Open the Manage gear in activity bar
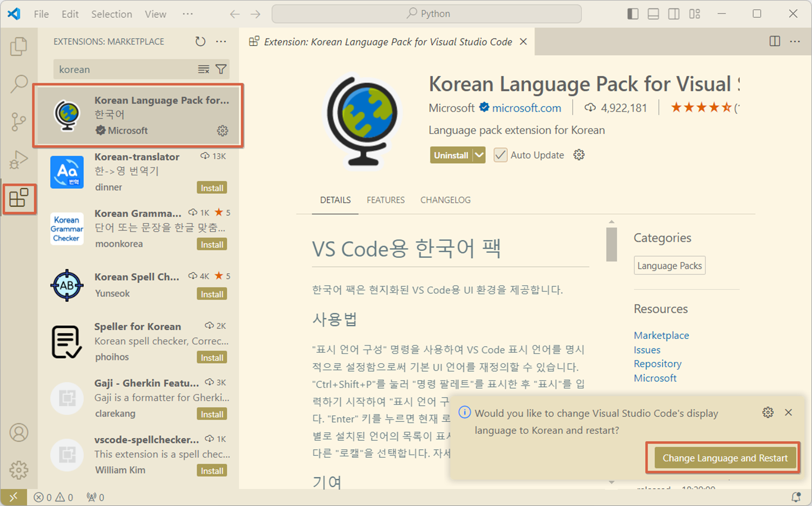 (x=19, y=470)
